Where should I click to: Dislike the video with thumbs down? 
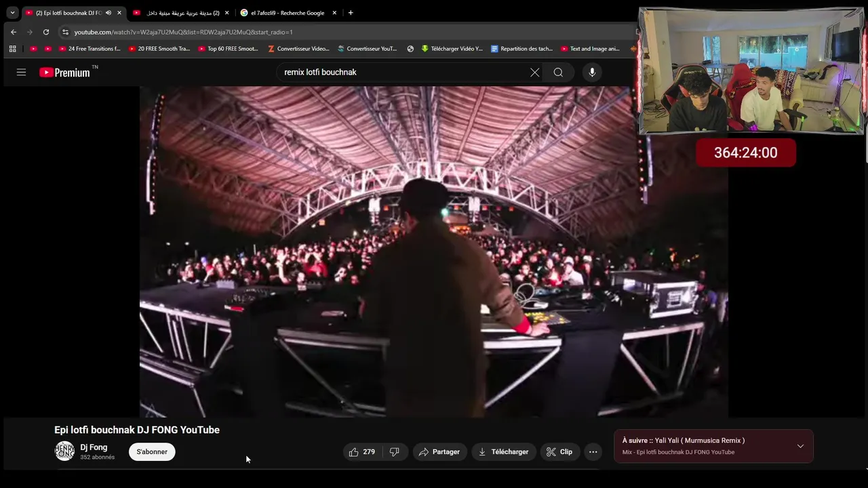pyautogui.click(x=394, y=452)
